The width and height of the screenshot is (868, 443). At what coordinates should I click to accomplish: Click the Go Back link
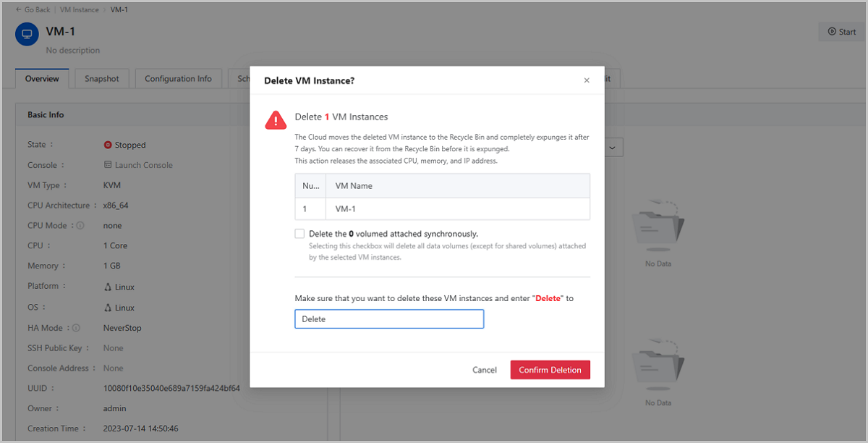point(34,10)
